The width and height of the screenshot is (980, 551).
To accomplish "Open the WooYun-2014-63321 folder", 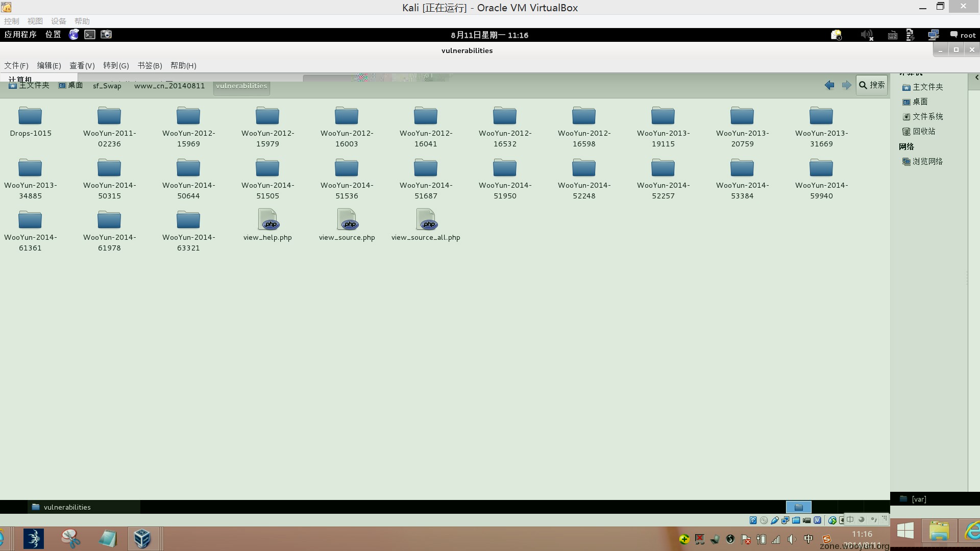I will coord(188,220).
